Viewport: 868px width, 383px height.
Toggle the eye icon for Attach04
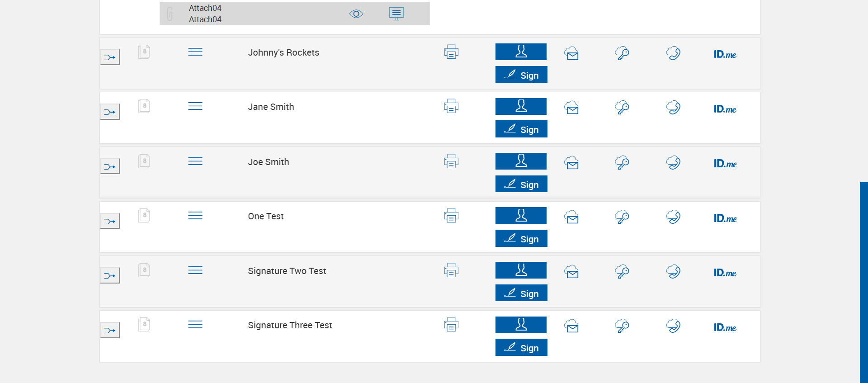(356, 14)
